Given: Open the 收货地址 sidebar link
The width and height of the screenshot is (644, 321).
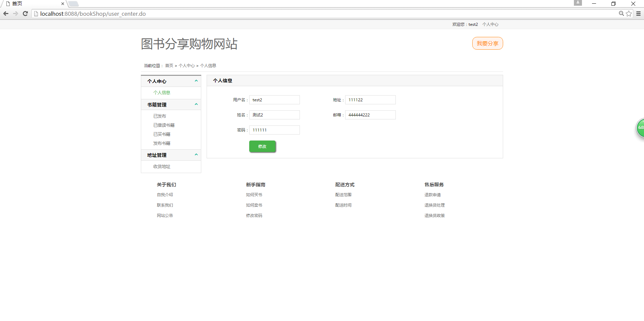Looking at the screenshot, I should [x=162, y=166].
